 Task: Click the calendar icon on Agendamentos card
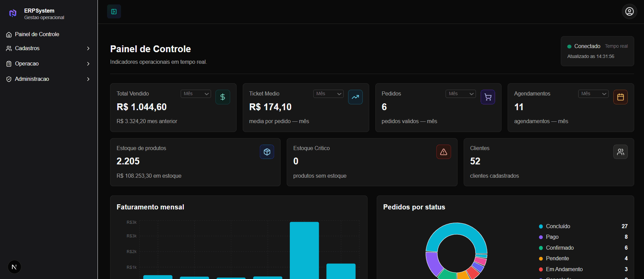point(620,97)
